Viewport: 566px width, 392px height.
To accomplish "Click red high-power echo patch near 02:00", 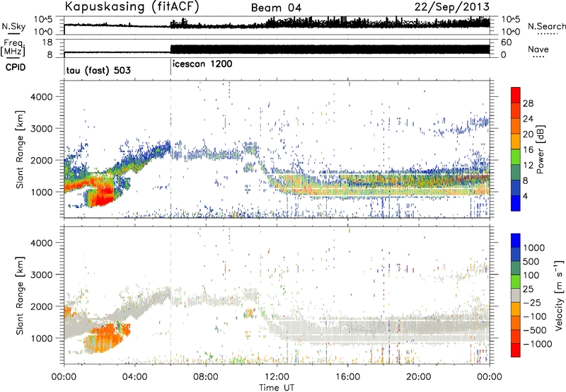I will 103,195.
